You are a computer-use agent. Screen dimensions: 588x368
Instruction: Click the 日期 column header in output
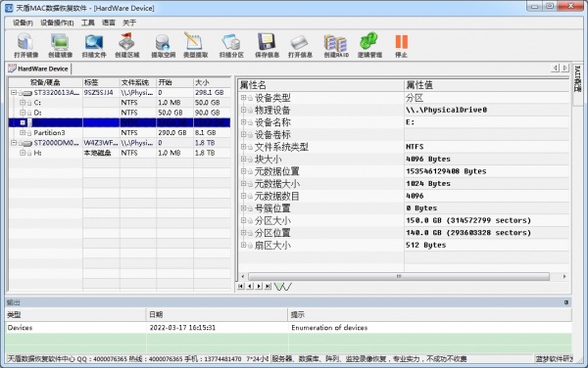(x=217, y=314)
